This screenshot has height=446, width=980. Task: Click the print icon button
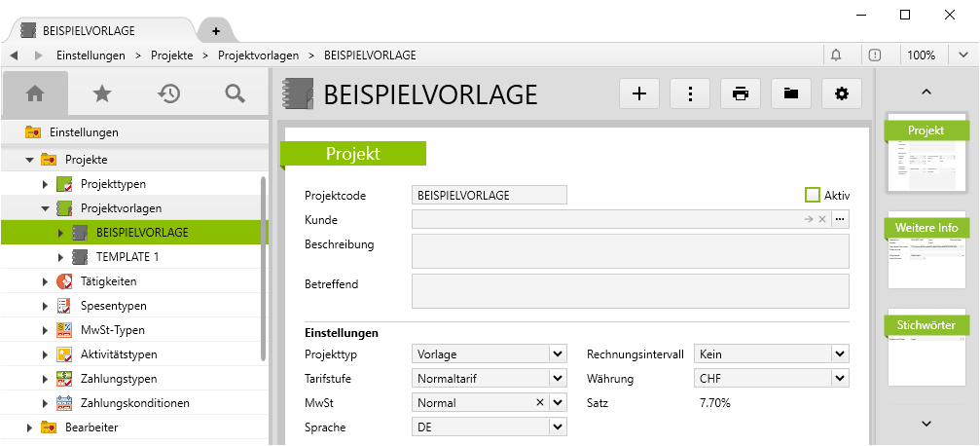741,93
